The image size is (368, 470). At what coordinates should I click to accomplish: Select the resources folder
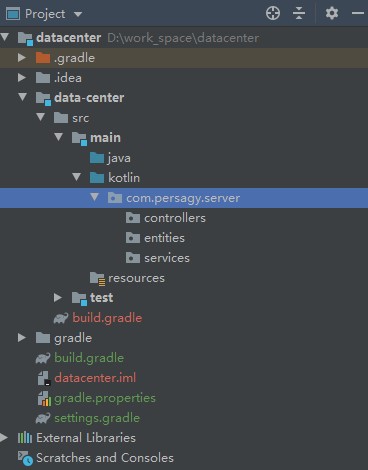(136, 278)
